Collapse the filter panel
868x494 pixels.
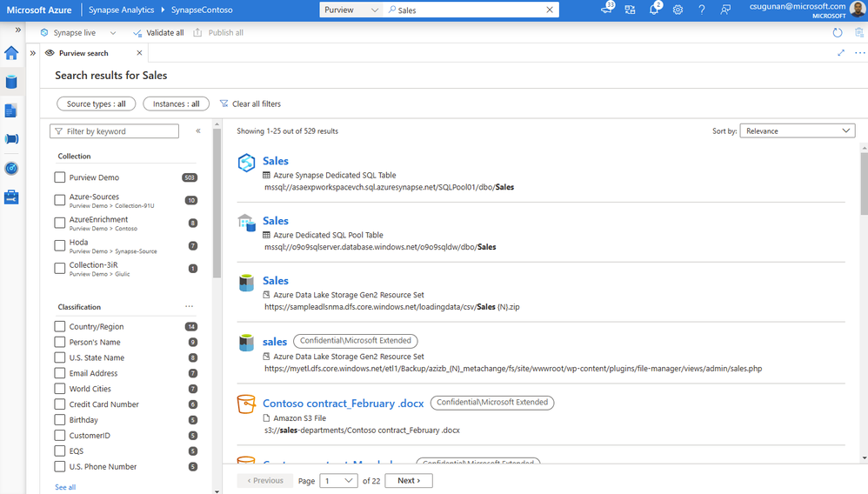click(198, 131)
